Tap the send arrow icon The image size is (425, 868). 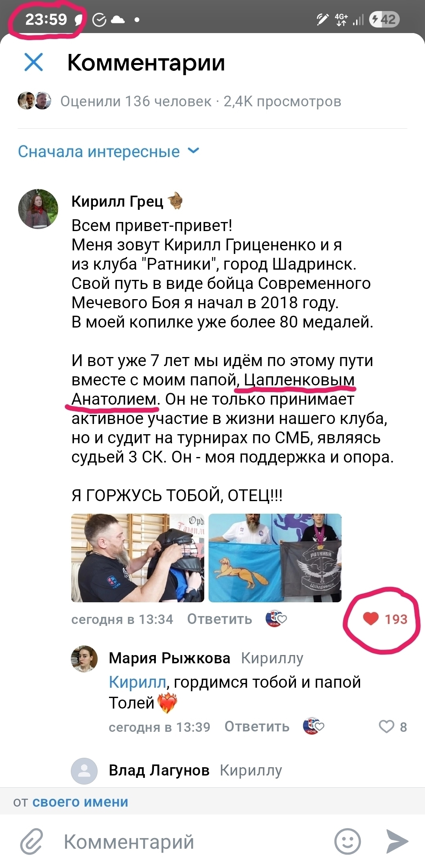[397, 841]
